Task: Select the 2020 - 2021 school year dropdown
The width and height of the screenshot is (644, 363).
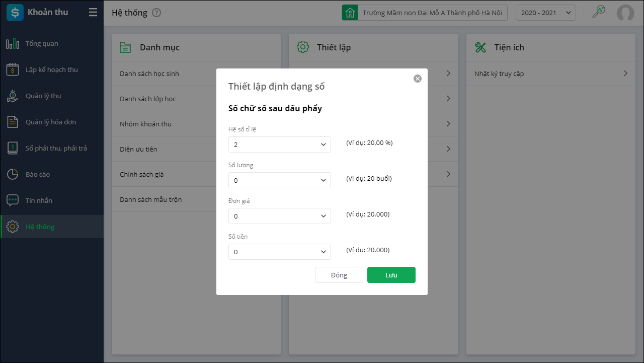Action: (x=545, y=13)
